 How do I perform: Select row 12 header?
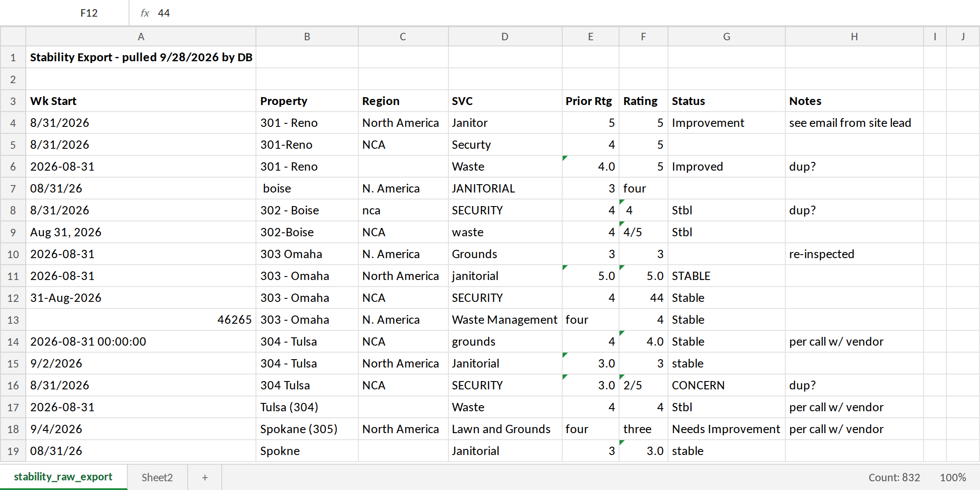pyautogui.click(x=13, y=298)
